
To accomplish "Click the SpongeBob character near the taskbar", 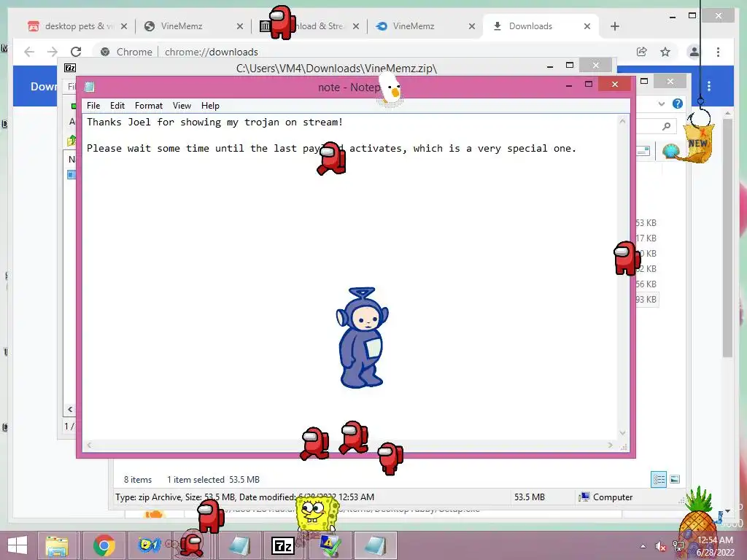I will pos(317,513).
